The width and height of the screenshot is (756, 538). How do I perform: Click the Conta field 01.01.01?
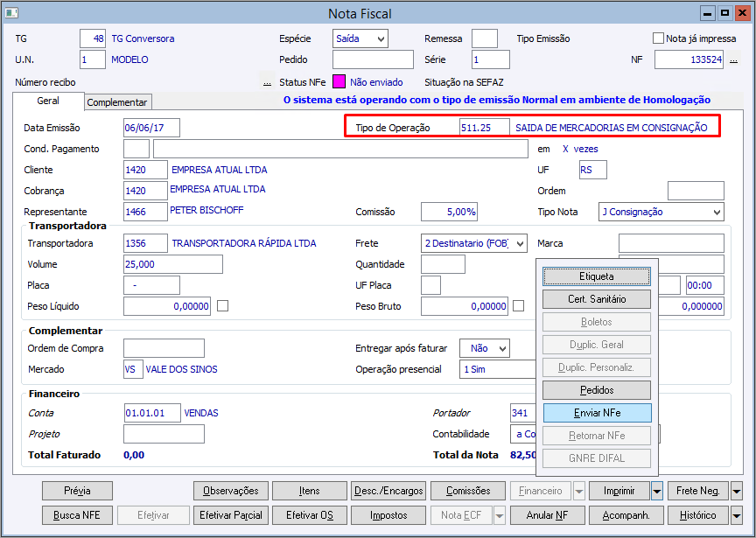(x=152, y=413)
